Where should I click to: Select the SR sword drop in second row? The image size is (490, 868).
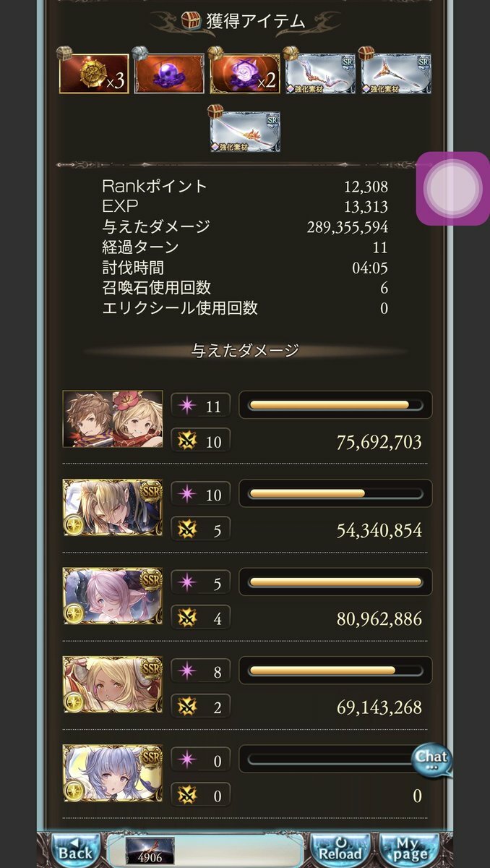(245, 132)
